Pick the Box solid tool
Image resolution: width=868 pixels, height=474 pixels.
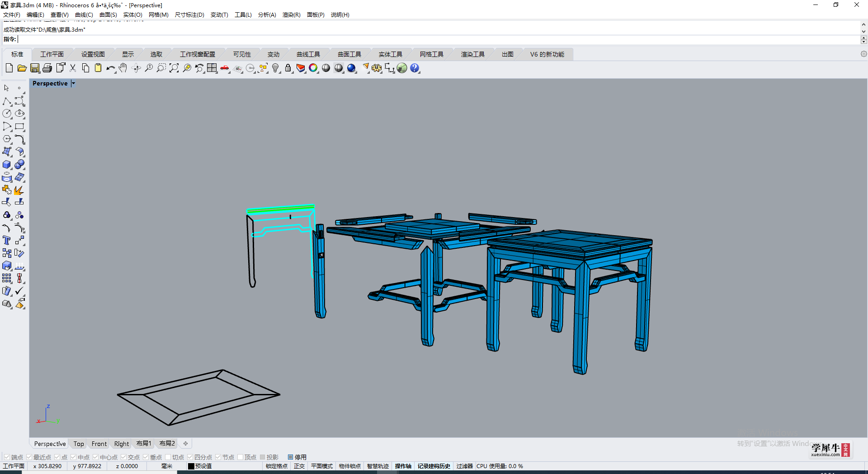tap(7, 165)
